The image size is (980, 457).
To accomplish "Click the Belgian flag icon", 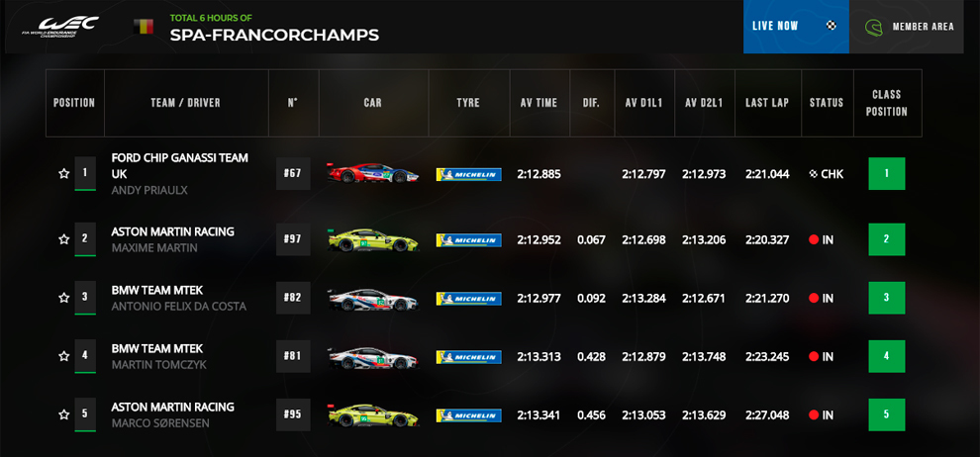I will coord(144,27).
